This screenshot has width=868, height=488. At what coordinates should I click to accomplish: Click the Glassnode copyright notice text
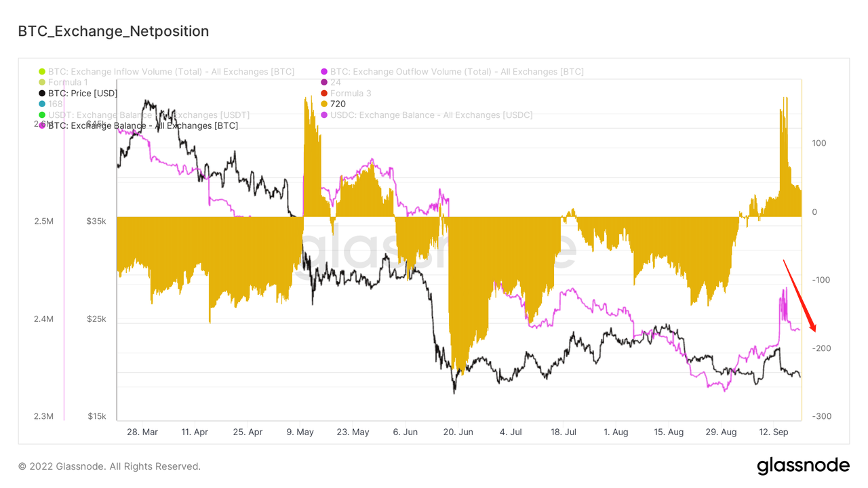click(109, 466)
